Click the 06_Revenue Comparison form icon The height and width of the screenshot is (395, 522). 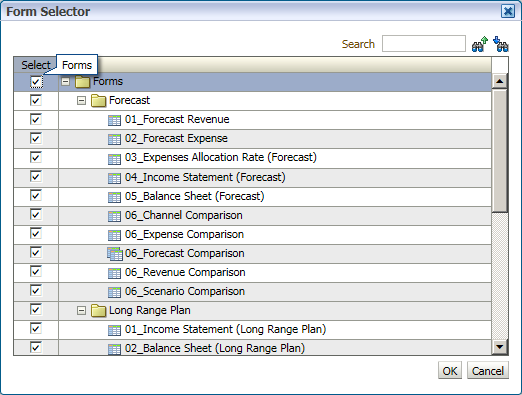pyautogui.click(x=114, y=273)
